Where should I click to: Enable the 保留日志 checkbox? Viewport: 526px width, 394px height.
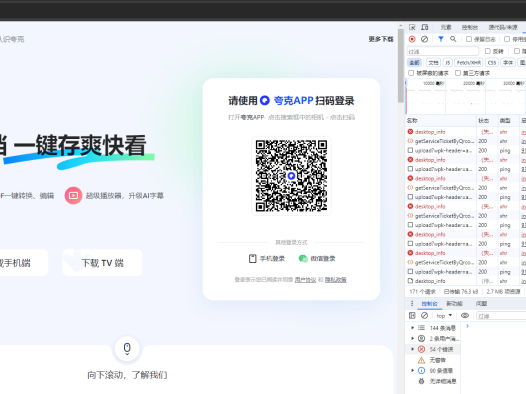(x=469, y=39)
